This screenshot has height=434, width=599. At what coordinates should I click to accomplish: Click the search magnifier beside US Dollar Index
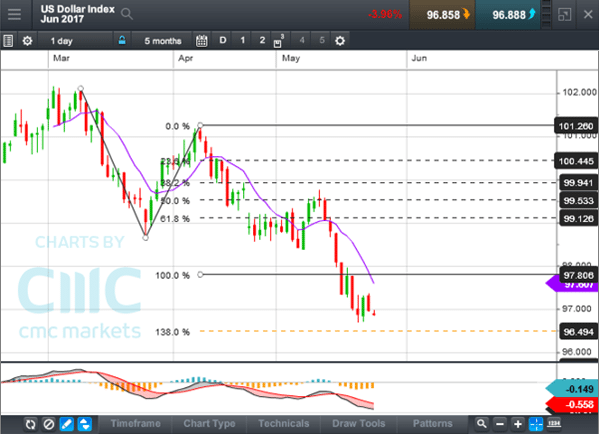[x=127, y=15]
